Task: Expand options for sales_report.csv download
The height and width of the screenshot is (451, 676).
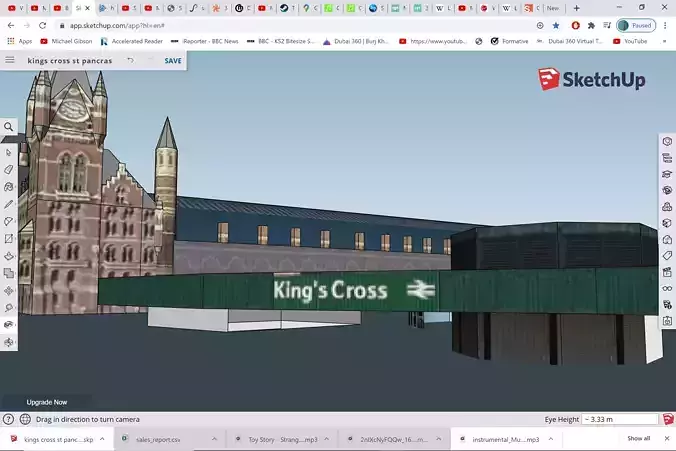Action: (214, 439)
